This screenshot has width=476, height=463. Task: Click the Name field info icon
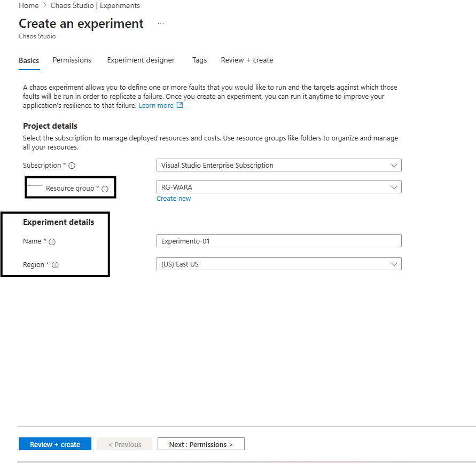coord(52,242)
